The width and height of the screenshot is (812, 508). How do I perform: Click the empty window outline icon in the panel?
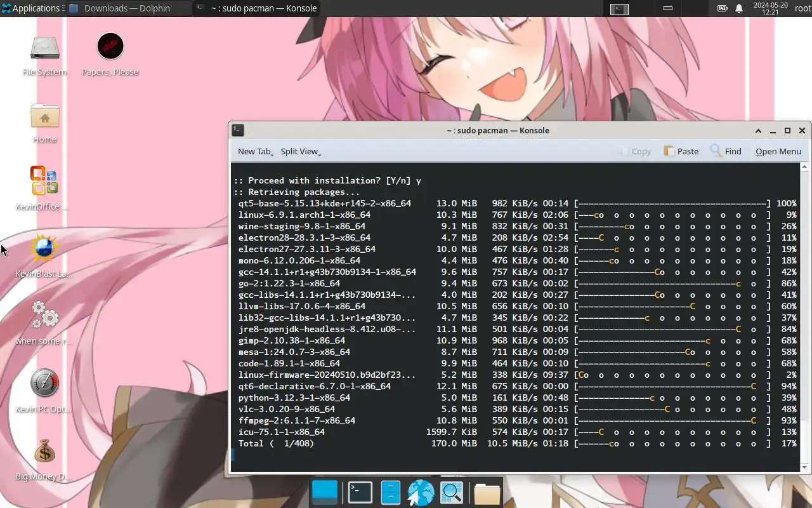click(667, 9)
